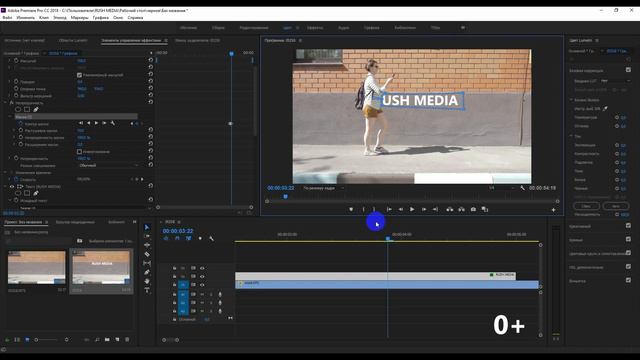
Task: Toggle Linked Selection in the timeline header
Action: click(188, 238)
